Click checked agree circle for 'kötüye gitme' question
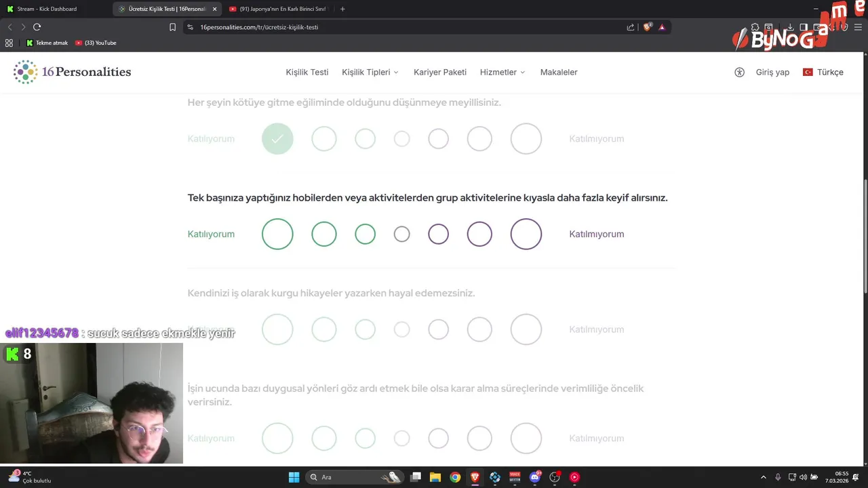Viewport: 868px width, 488px height. [x=277, y=138]
